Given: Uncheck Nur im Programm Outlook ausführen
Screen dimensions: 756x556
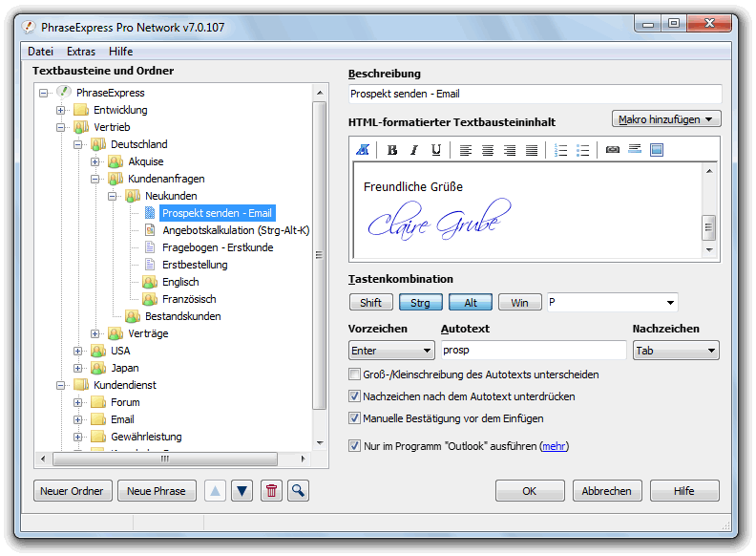Looking at the screenshot, I should [354, 445].
